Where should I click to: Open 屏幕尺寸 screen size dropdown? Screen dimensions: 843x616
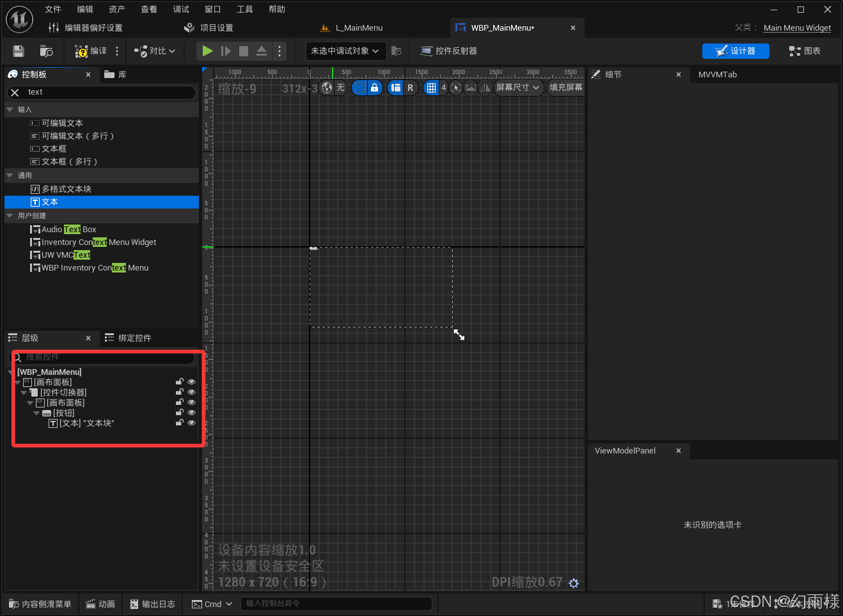[519, 88]
